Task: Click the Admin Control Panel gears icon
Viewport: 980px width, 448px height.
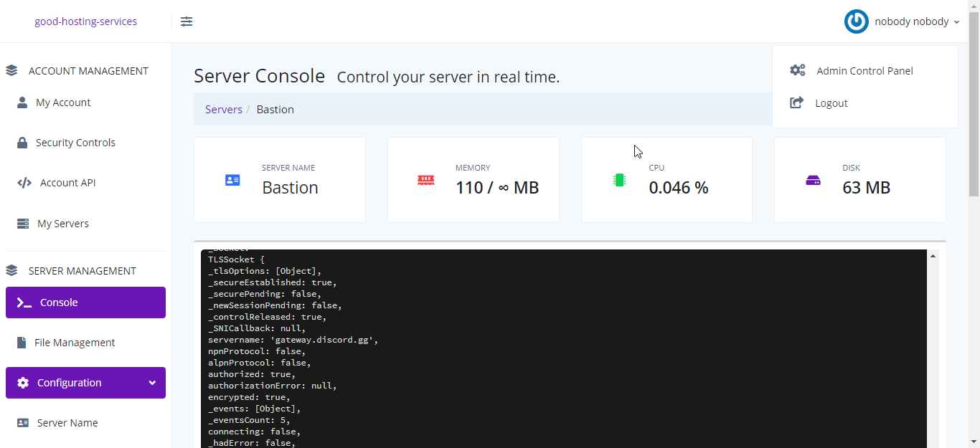Action: [x=797, y=70]
